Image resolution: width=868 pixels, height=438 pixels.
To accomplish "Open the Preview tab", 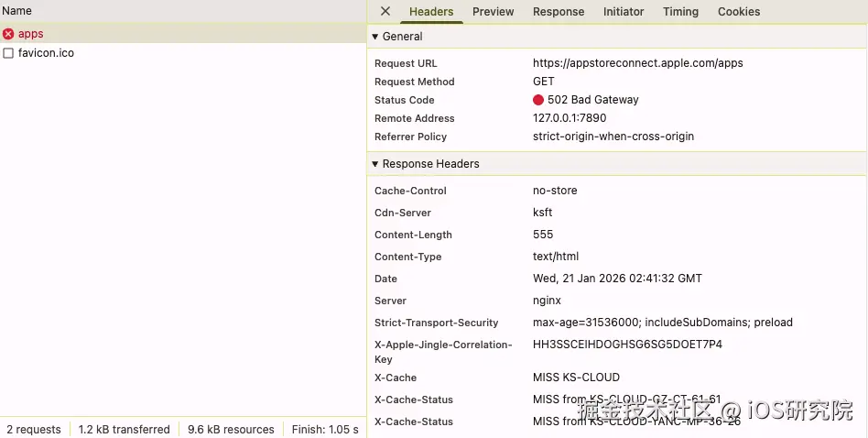I will [494, 12].
